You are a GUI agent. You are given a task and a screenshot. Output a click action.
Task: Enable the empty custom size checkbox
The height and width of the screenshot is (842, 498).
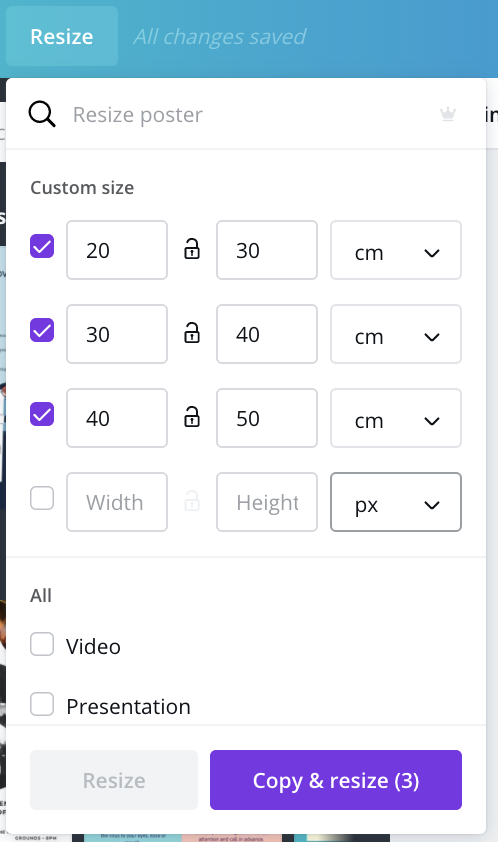(42, 498)
